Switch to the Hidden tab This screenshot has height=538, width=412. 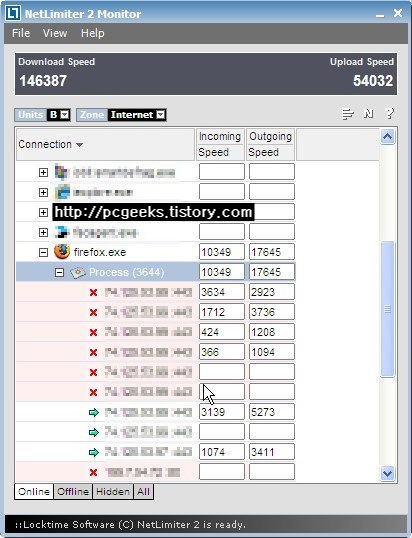(113, 492)
